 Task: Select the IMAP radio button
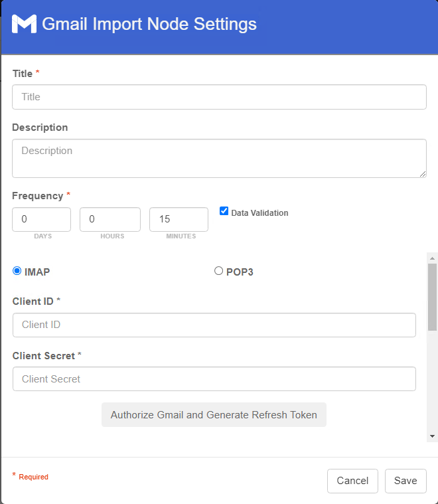(17, 271)
